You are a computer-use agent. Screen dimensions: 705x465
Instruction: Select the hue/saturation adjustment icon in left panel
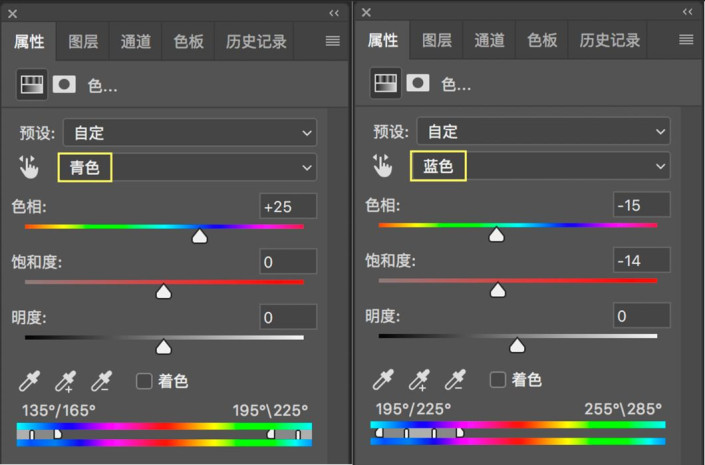coord(32,84)
